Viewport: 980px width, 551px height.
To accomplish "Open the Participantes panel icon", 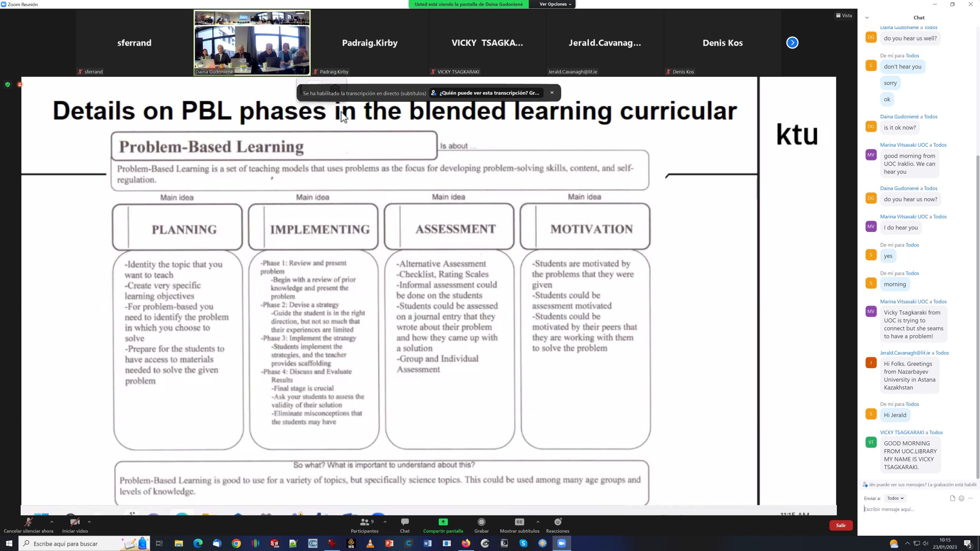I will (x=364, y=522).
